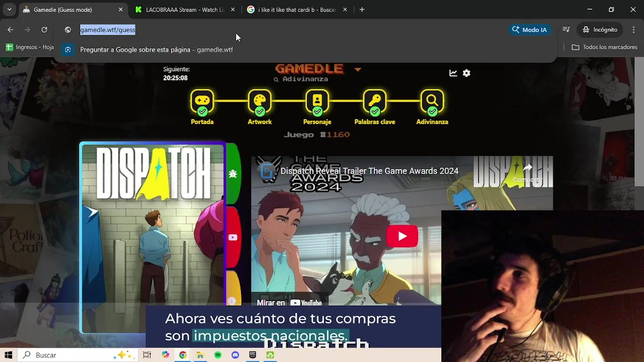The height and width of the screenshot is (362, 644).
Task: Launch Copilot from the taskbar
Action: tap(166, 355)
